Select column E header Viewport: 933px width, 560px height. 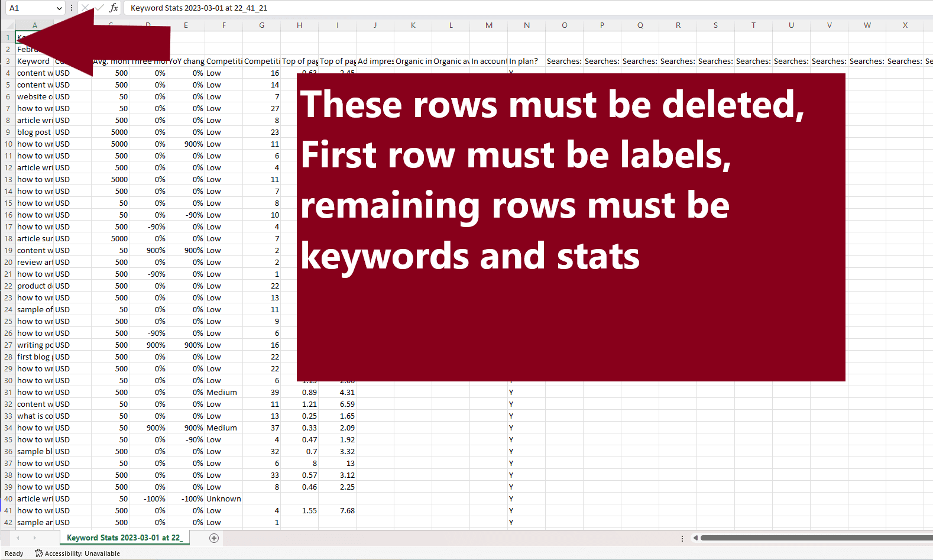click(186, 25)
